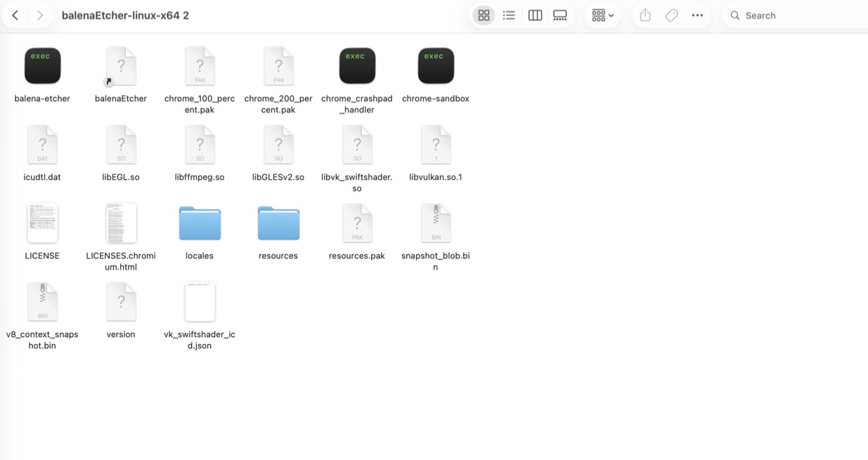Click the Edit Tags icon
Viewport: 868px width, 460px height.
[671, 15]
